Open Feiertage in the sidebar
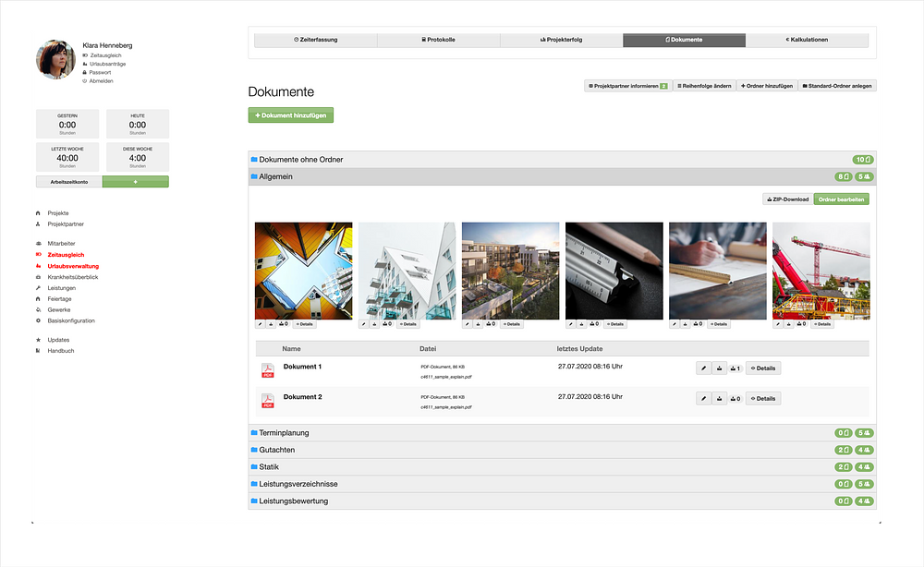The height and width of the screenshot is (567, 924). pyautogui.click(x=59, y=299)
